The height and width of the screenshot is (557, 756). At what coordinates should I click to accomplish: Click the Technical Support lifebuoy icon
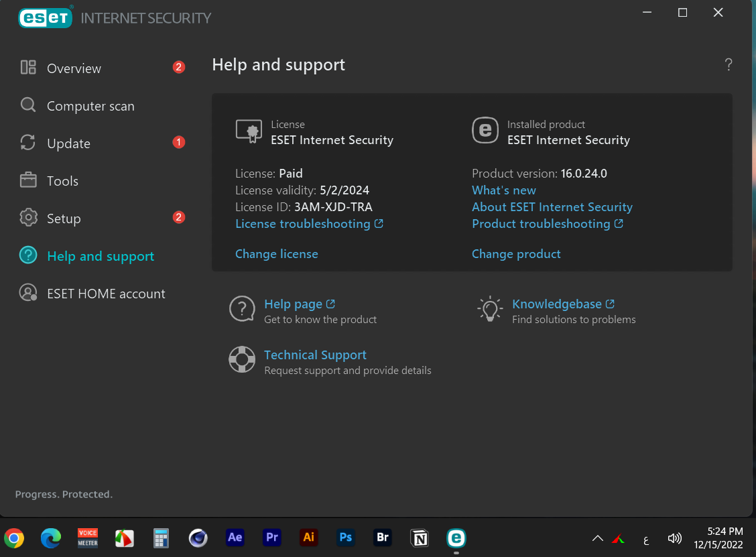242,360
